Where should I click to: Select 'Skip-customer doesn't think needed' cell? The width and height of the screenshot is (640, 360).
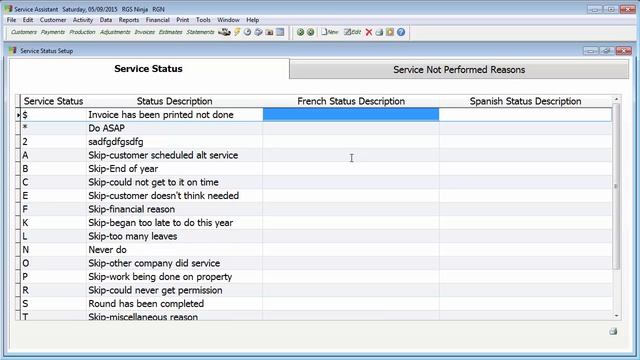[174, 196]
